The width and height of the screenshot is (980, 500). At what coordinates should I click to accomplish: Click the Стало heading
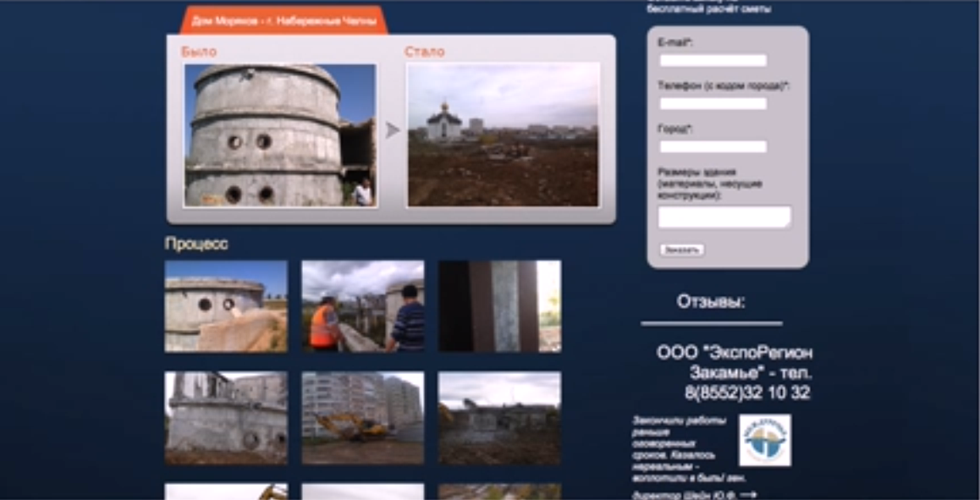coord(424,52)
